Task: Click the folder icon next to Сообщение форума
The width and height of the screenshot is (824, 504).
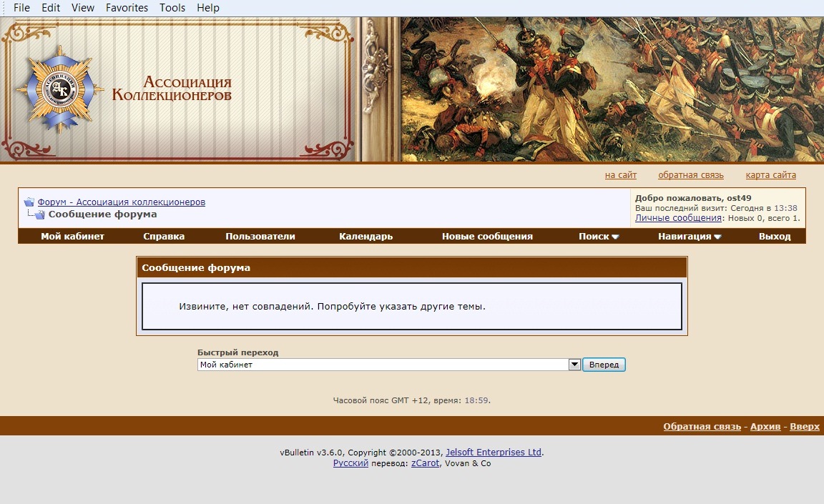Action: pyautogui.click(x=40, y=214)
